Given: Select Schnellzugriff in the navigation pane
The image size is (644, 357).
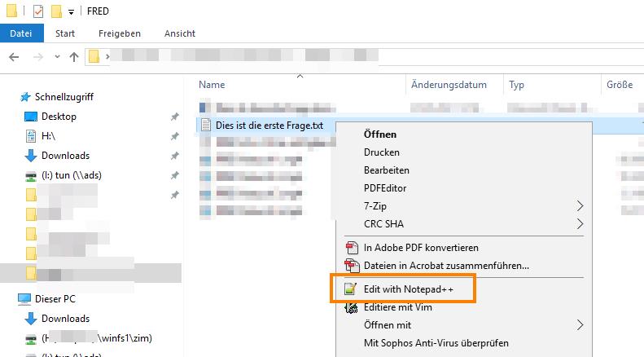Looking at the screenshot, I should pyautogui.click(x=64, y=97).
